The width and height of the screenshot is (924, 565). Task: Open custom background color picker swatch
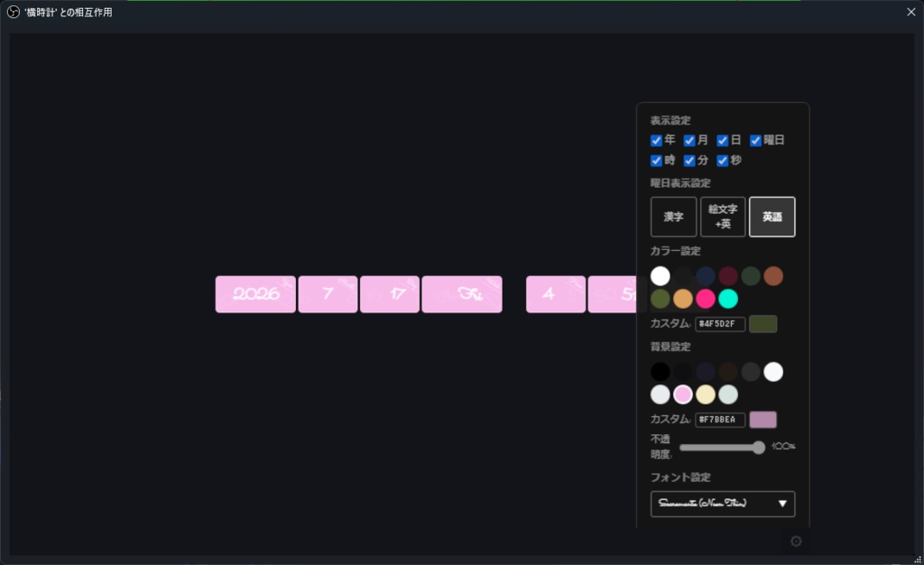762,420
